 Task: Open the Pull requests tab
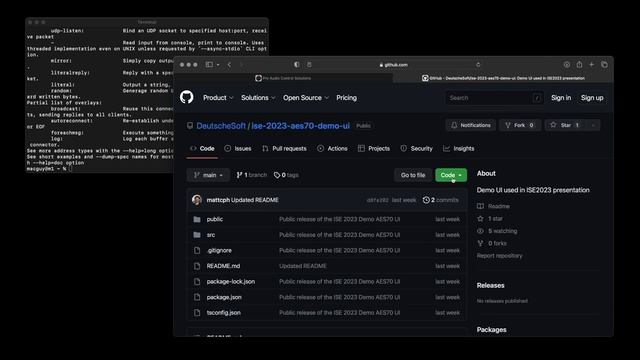(284, 149)
